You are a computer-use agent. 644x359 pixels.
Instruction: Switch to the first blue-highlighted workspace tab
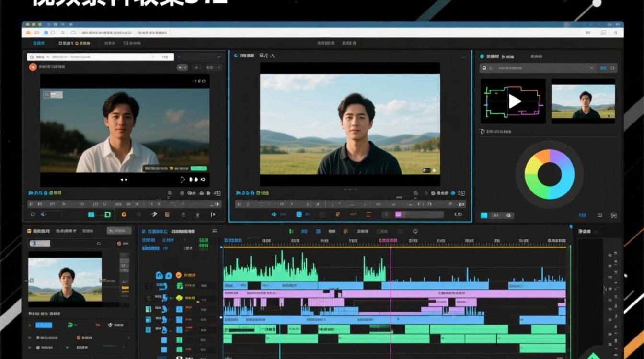(38, 43)
